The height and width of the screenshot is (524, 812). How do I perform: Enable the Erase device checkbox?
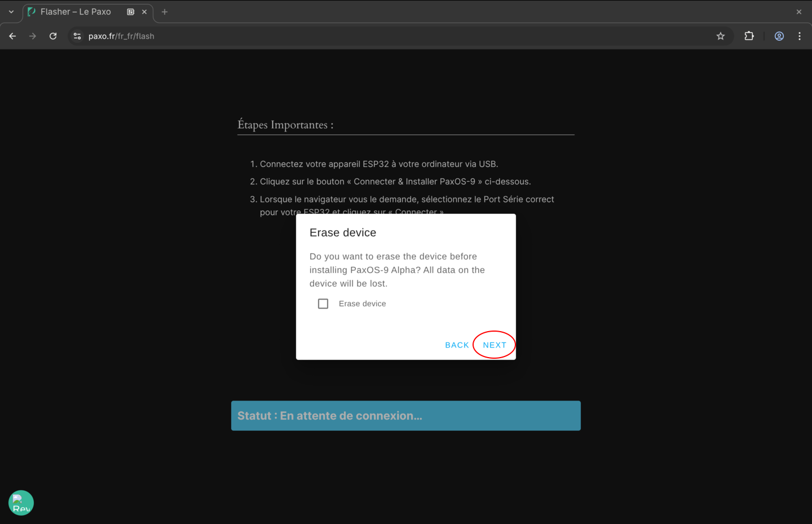(x=323, y=303)
